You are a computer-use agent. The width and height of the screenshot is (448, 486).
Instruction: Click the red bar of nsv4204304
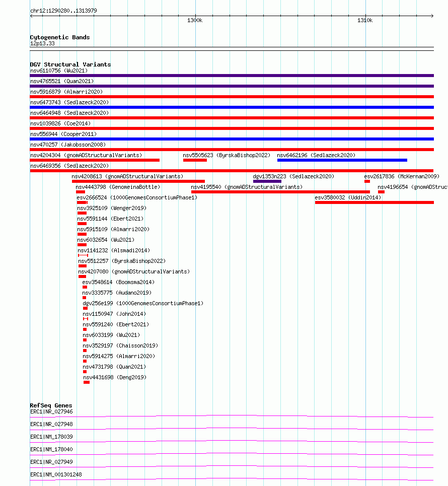pyautogui.click(x=95, y=160)
